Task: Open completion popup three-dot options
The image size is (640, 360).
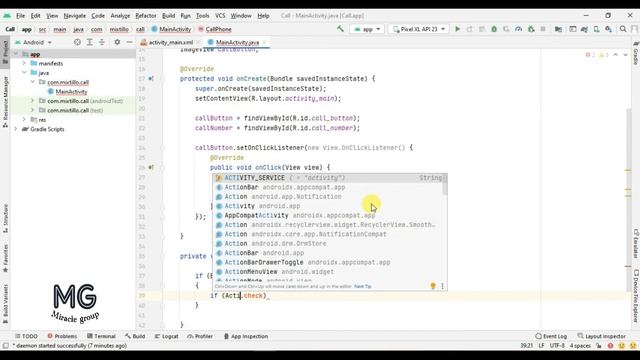Action: [442, 286]
